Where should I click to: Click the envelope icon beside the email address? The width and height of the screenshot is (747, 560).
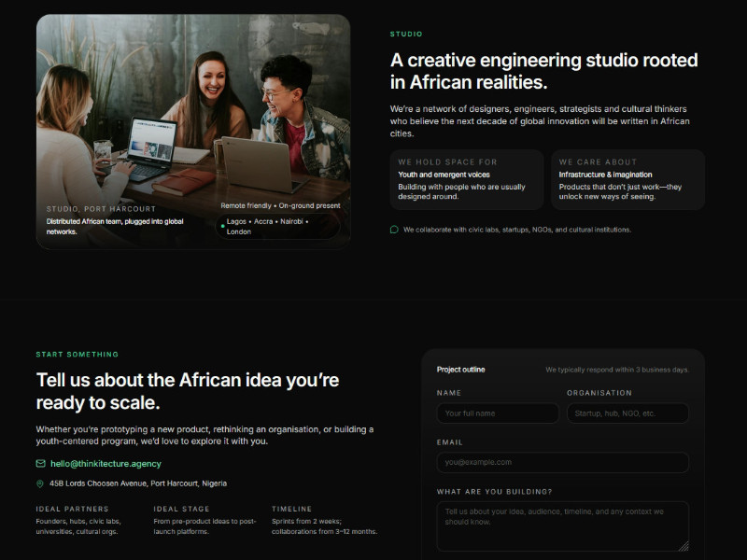[x=40, y=463]
